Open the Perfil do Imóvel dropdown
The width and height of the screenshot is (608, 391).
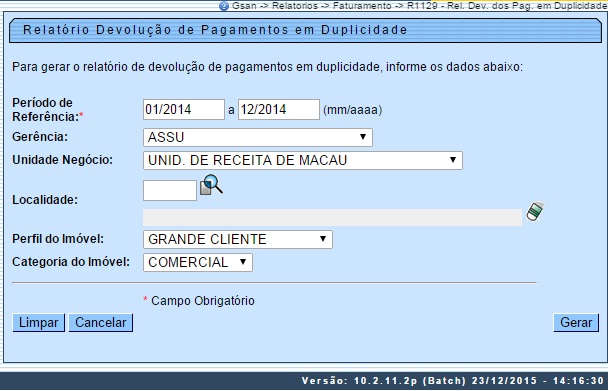(238, 239)
